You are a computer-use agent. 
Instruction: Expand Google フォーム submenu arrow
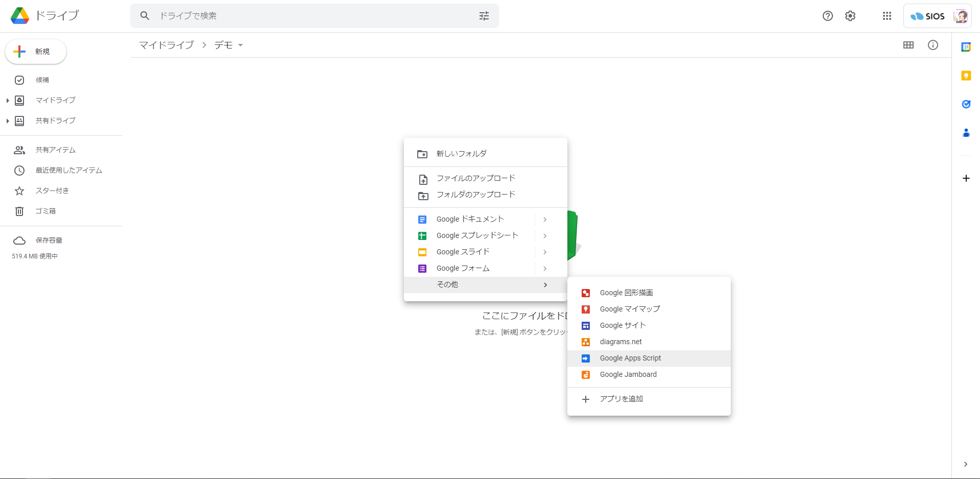tap(545, 269)
